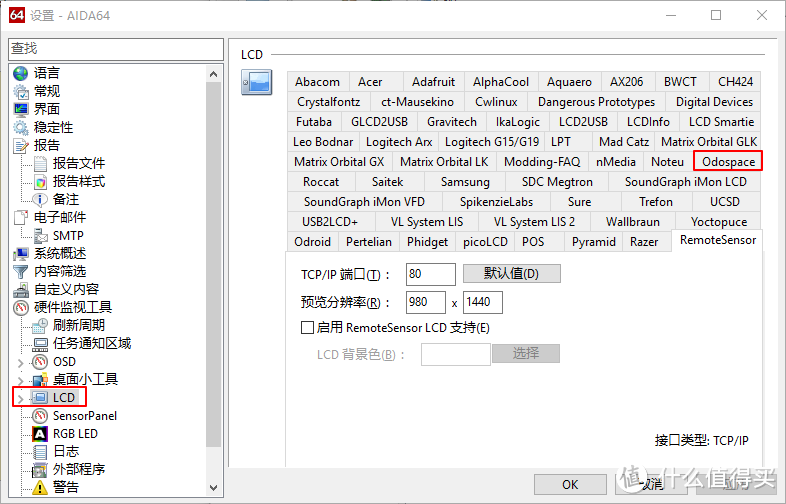Select the SpikenzieLabs tab
Image resolution: width=786 pixels, height=504 pixels.
(496, 202)
